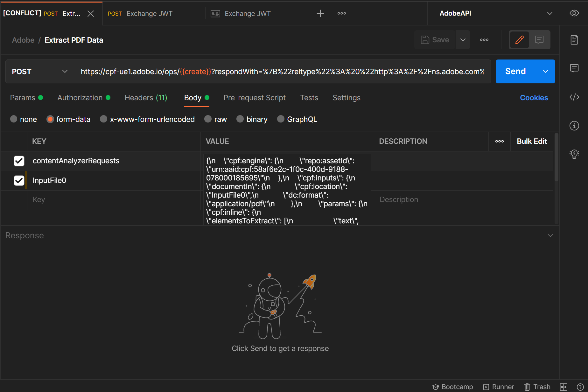Open the Documentation panel icon
The height and width of the screenshot is (392, 588).
tap(574, 39)
